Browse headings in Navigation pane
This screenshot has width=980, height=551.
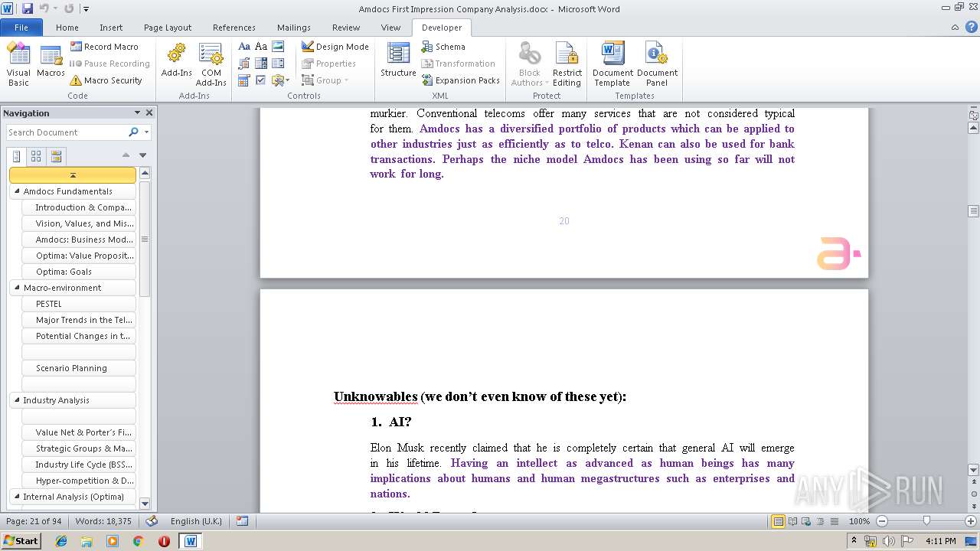17,156
